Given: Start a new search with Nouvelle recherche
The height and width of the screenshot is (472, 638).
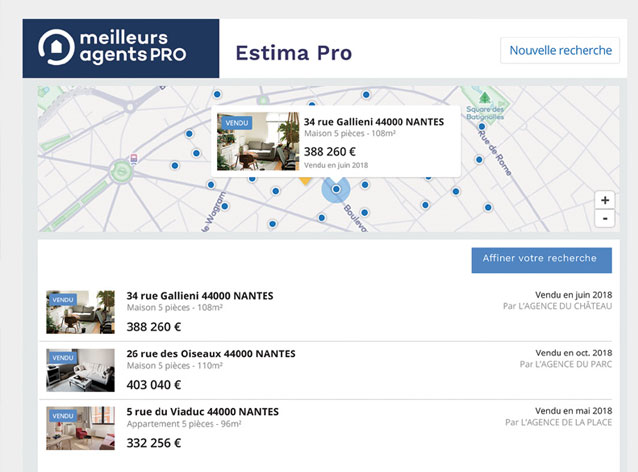Looking at the screenshot, I should click(x=559, y=50).
